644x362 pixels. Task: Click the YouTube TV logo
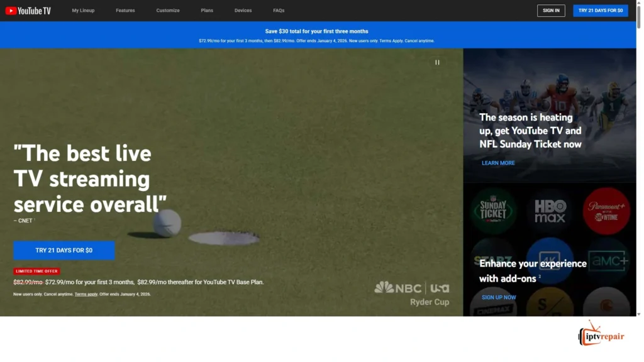pyautogui.click(x=28, y=11)
